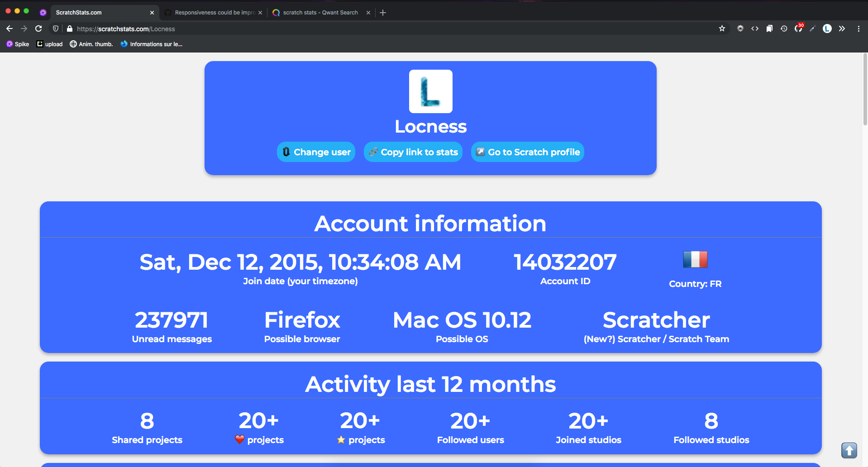
Task: Click the Locness avatar icon in the toolbar
Action: click(827, 29)
